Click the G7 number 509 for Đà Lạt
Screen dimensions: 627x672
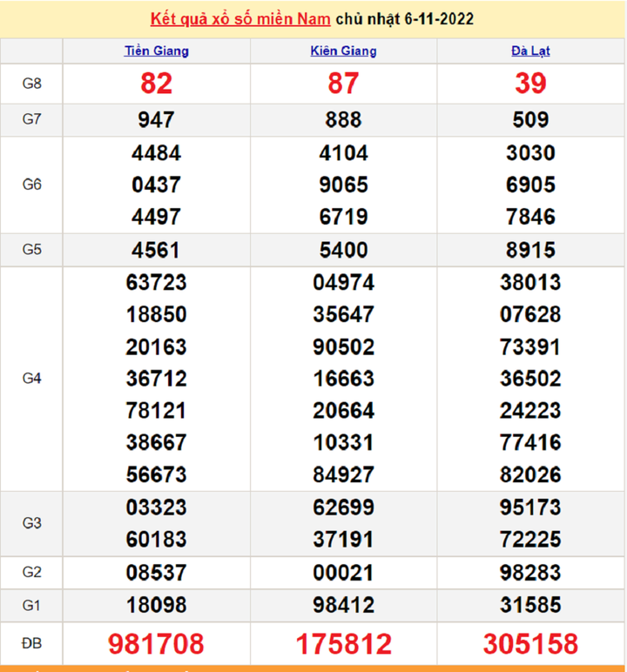530,120
